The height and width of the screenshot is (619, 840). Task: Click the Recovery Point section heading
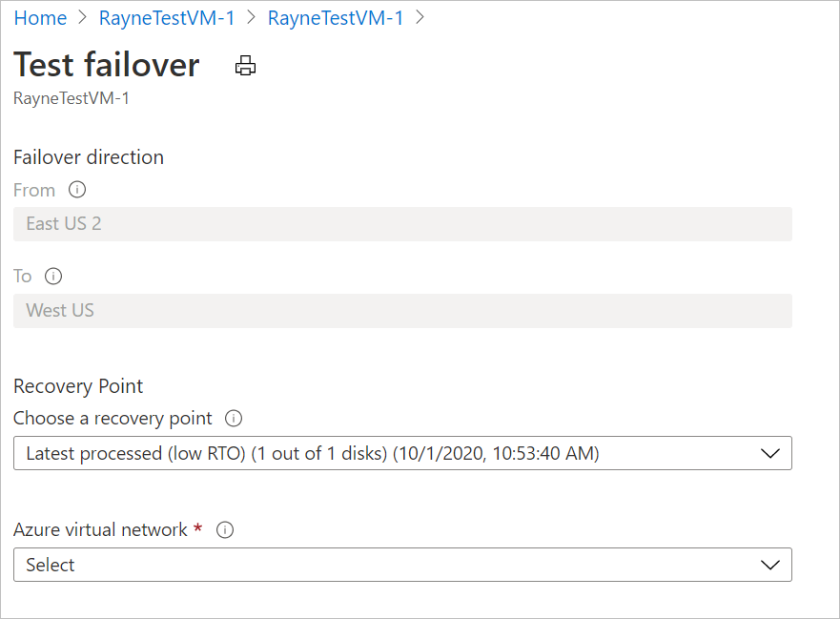click(x=78, y=386)
